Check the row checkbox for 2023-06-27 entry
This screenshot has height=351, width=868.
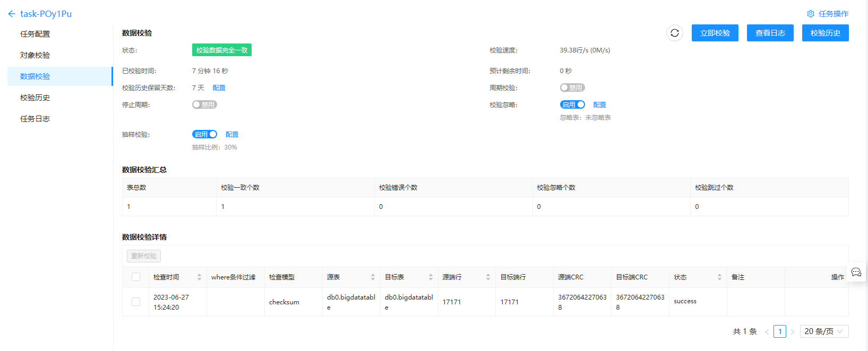(136, 302)
